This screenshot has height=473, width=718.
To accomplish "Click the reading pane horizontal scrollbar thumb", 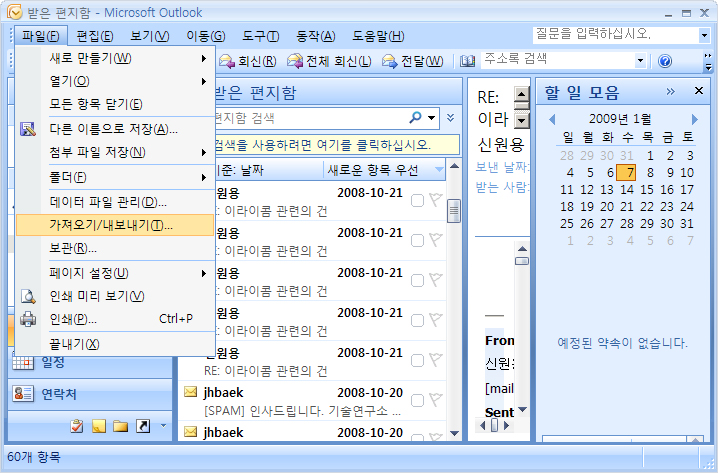I will (495, 425).
